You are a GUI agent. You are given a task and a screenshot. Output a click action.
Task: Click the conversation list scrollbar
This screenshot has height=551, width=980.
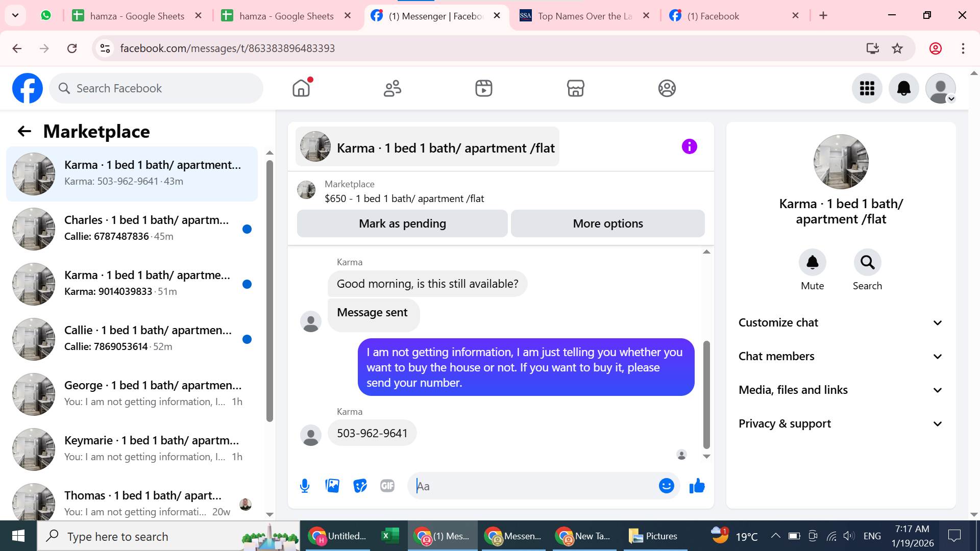tap(269, 291)
